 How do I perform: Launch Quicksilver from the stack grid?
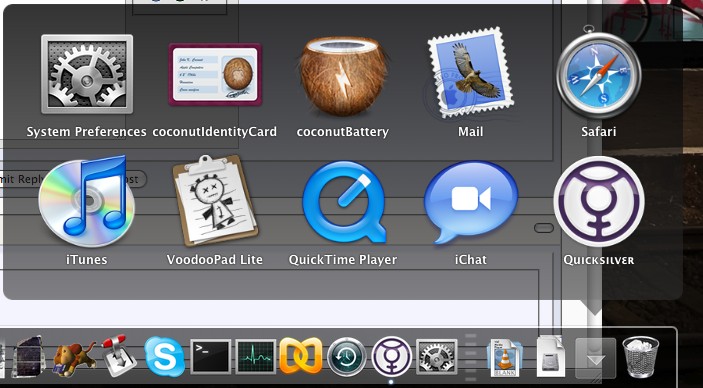coord(599,201)
